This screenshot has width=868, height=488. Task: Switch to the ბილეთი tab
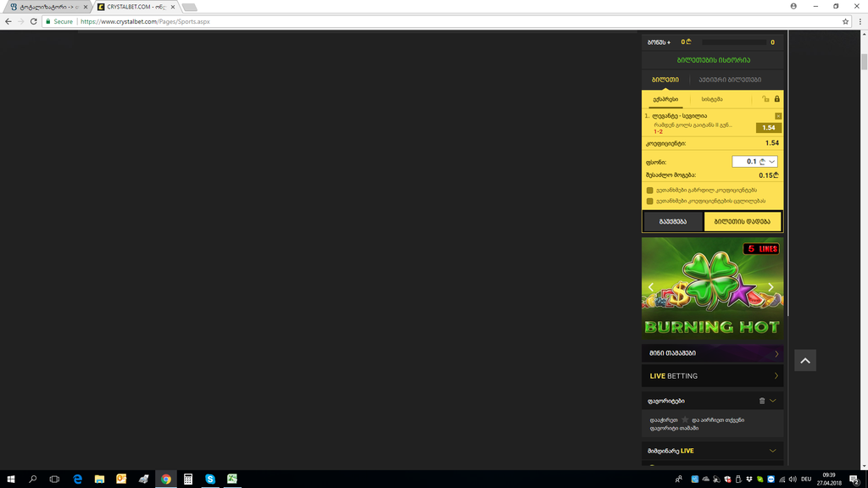coord(665,80)
